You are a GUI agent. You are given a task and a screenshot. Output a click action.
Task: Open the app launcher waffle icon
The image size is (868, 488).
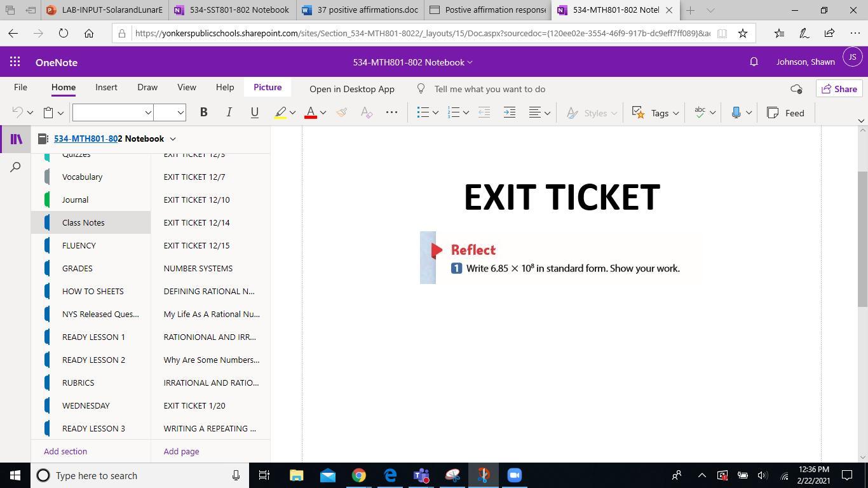(x=15, y=62)
